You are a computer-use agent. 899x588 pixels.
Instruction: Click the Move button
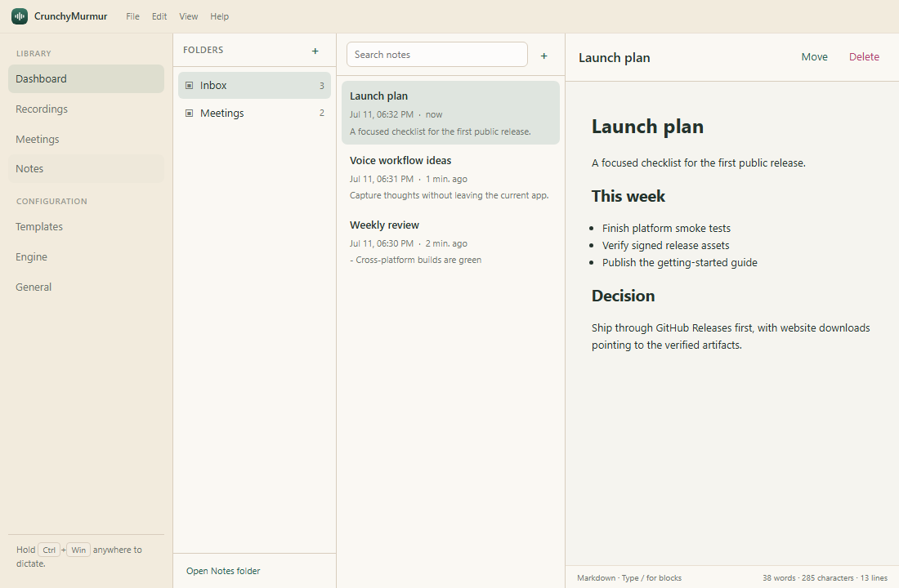pos(814,56)
